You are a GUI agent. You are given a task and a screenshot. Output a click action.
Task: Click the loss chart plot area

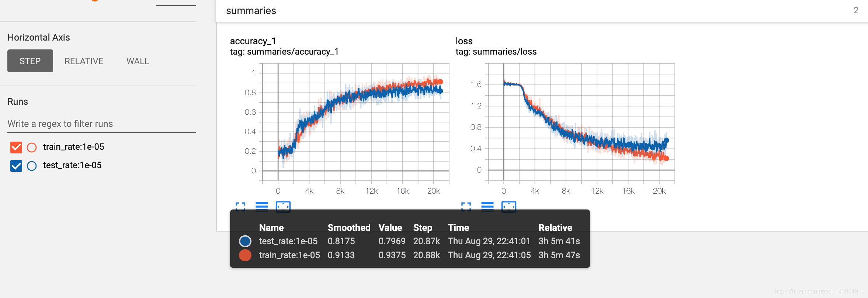(x=581, y=122)
